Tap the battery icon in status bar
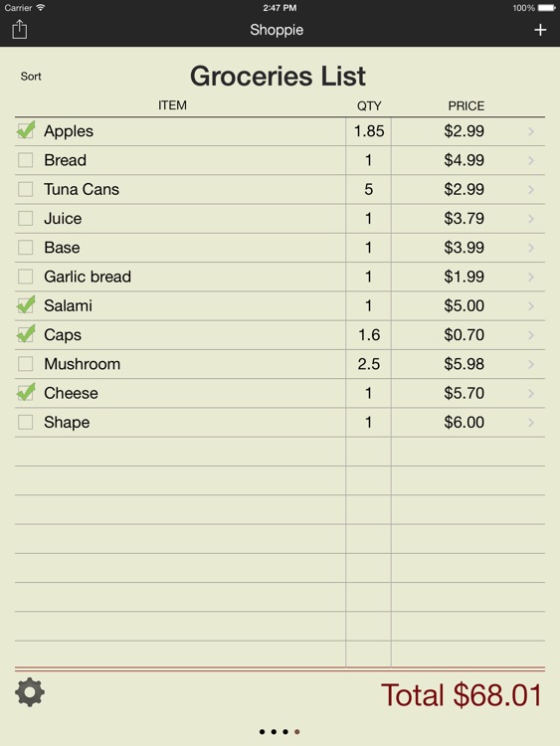This screenshot has width=560, height=746. click(x=547, y=8)
